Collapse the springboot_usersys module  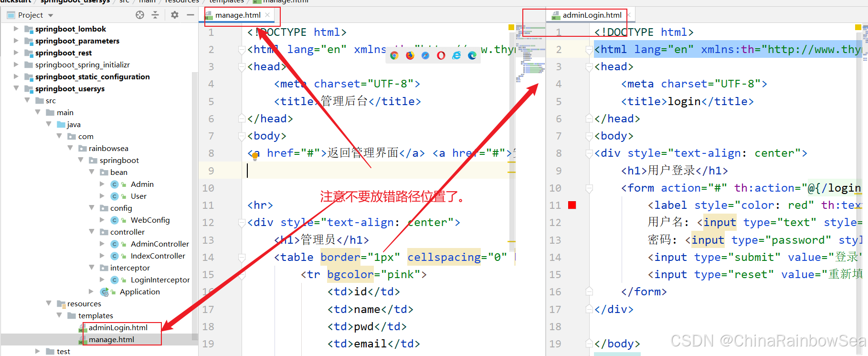pos(16,88)
